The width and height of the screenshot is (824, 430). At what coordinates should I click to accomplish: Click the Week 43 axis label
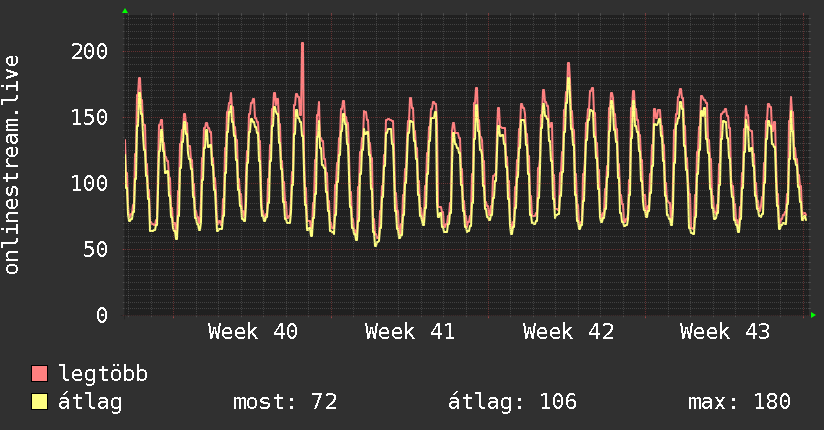[725, 332]
